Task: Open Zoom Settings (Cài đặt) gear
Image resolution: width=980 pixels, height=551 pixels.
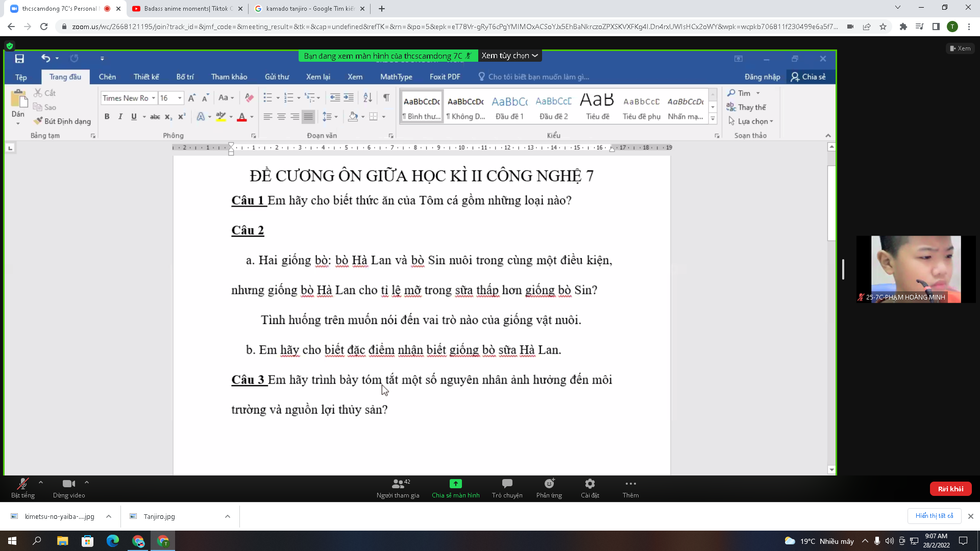Action: [590, 488]
